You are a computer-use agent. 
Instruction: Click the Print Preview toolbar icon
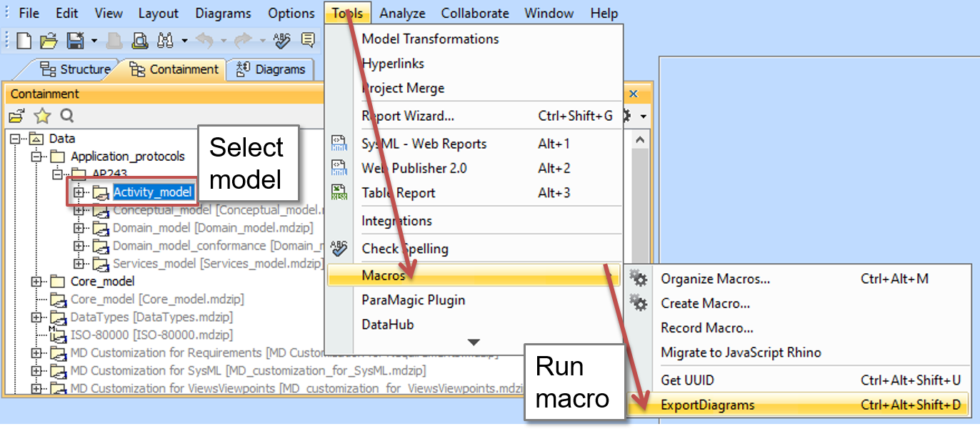(x=141, y=41)
